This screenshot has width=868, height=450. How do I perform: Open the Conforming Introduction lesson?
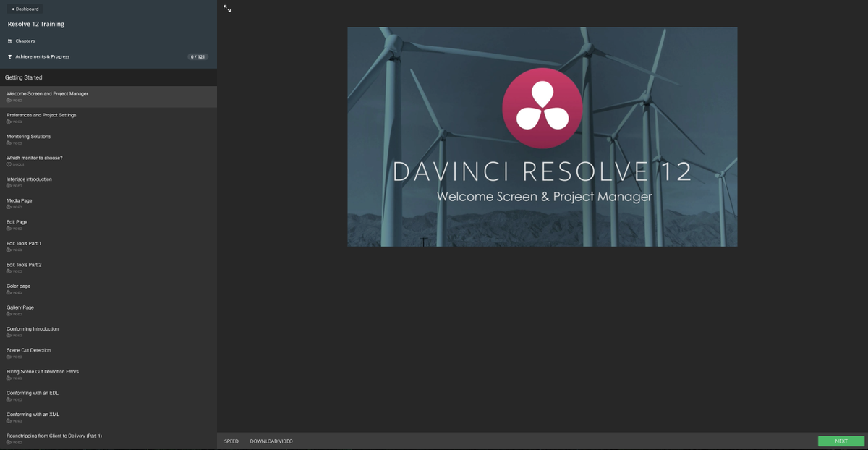[x=109, y=331]
